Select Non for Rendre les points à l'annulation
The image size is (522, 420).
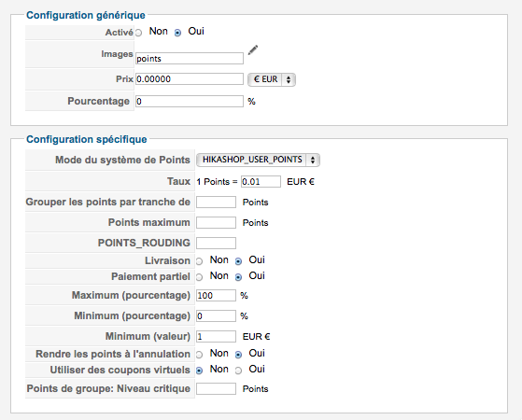(200, 355)
